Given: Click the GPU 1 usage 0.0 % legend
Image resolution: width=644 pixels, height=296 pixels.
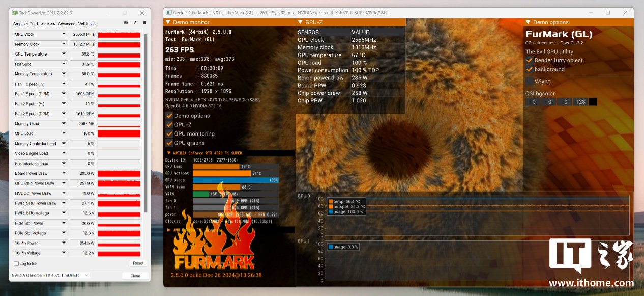Looking at the screenshot, I should tap(344, 247).
